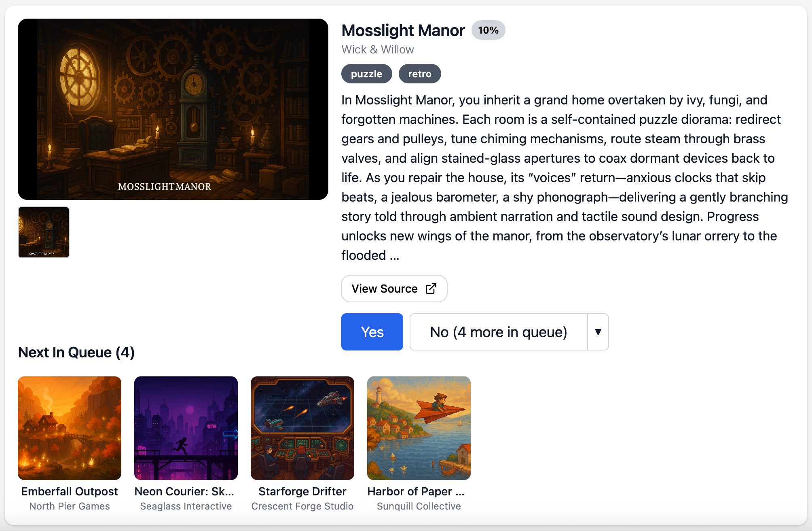Open the main Mosslight Manor screenshot
812x531 pixels.
coord(173,109)
